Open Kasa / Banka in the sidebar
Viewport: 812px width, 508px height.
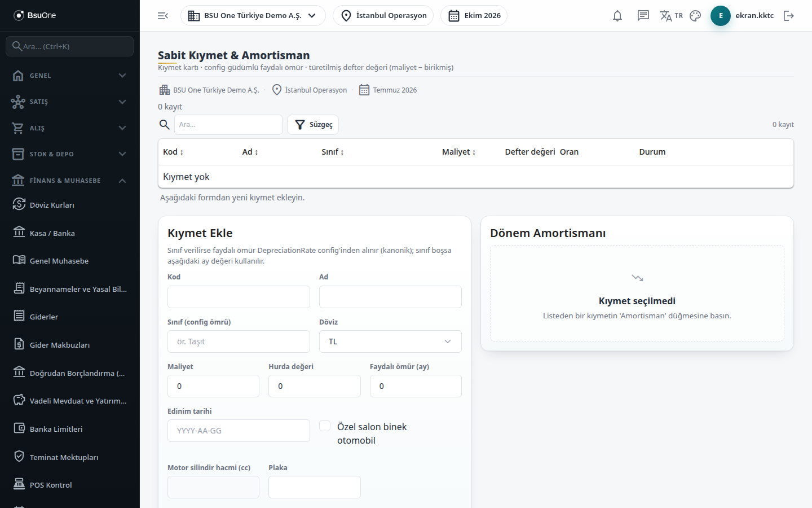70,233
